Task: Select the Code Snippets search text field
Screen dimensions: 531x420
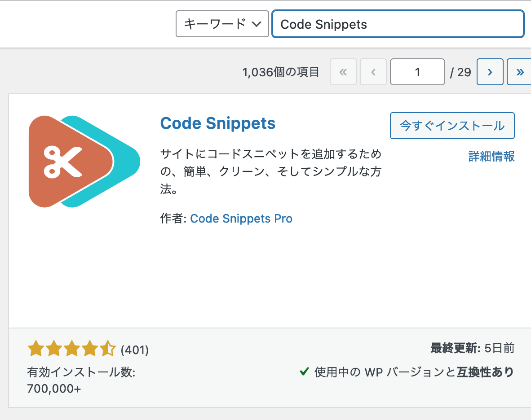Action: (398, 24)
